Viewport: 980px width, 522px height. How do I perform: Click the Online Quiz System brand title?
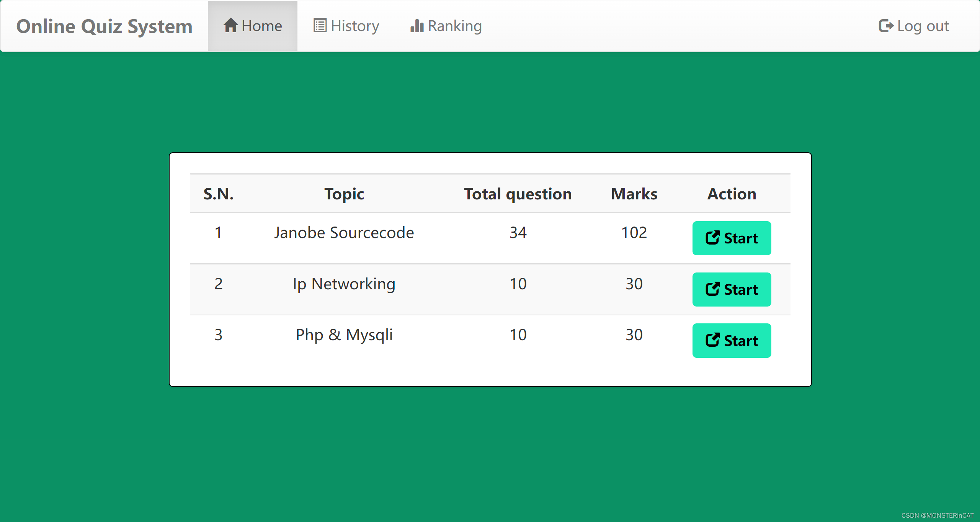point(104,26)
